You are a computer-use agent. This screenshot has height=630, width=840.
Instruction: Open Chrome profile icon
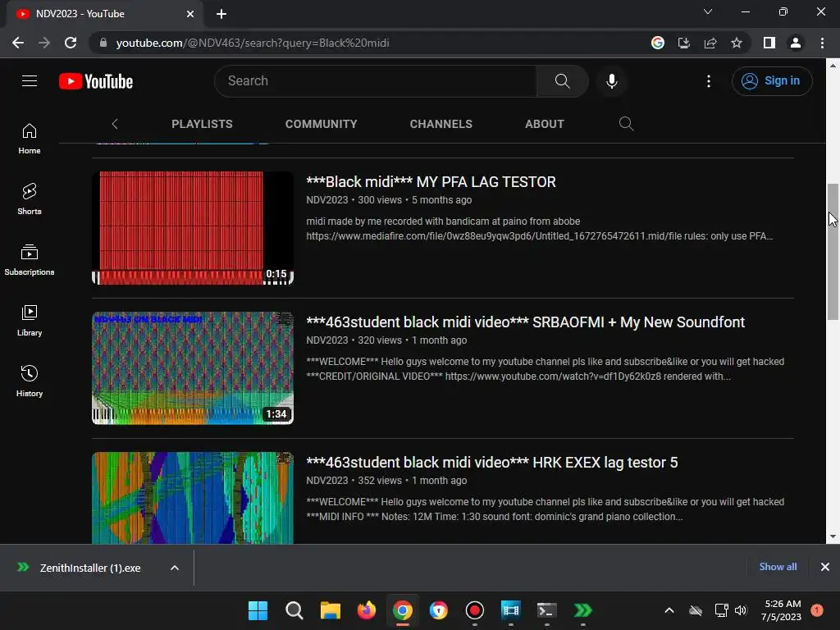click(x=796, y=43)
